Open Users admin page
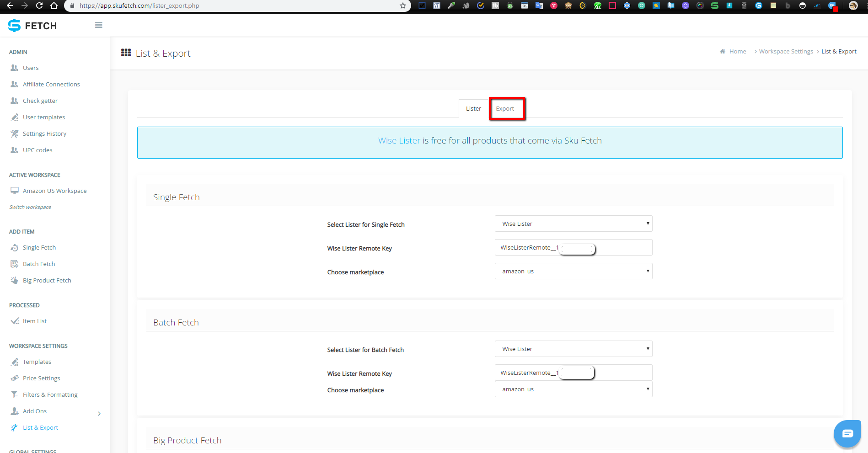Screen dimensions: 868x453 pyautogui.click(x=31, y=68)
